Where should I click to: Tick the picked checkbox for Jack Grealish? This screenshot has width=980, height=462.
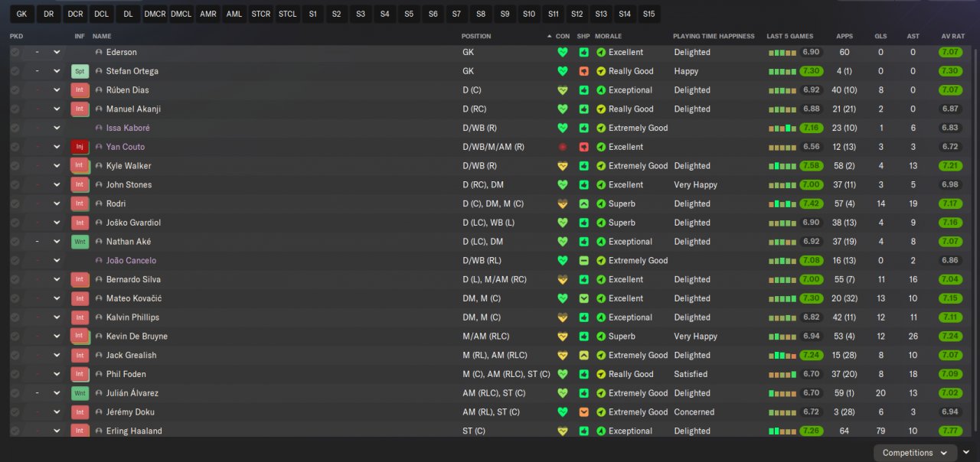(x=15, y=356)
